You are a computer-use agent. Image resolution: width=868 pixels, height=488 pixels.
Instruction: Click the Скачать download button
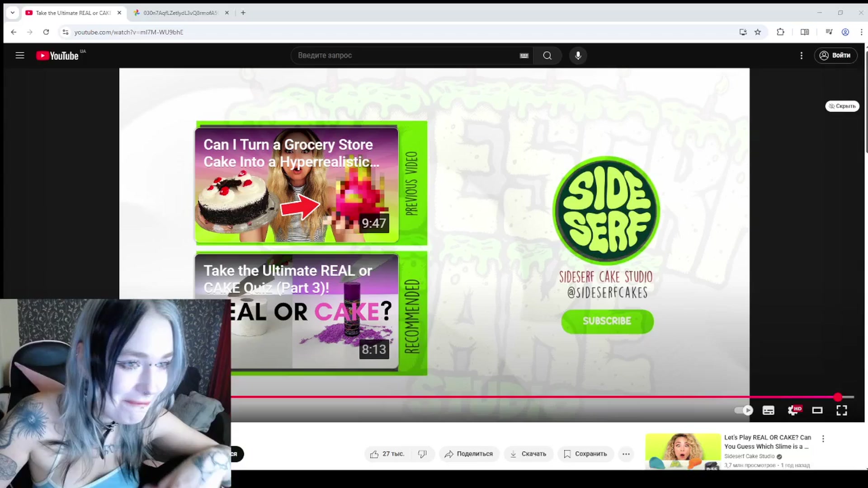pos(528,454)
